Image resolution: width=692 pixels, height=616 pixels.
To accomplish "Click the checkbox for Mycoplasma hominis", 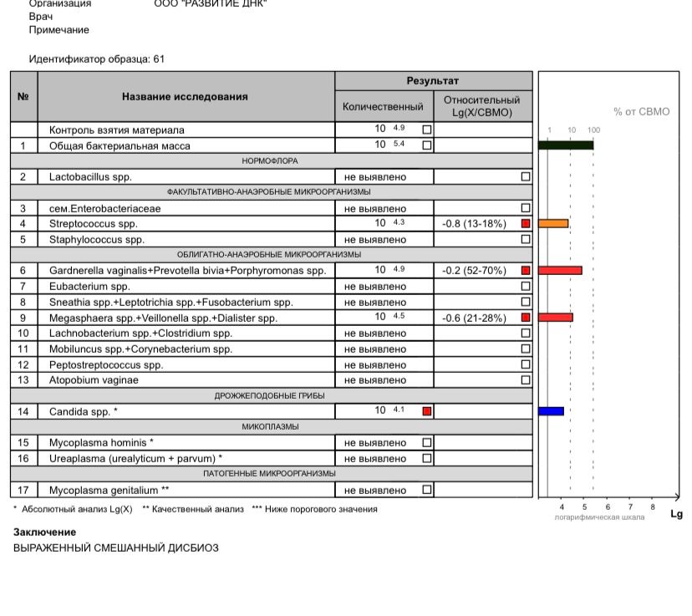I will click(427, 443).
